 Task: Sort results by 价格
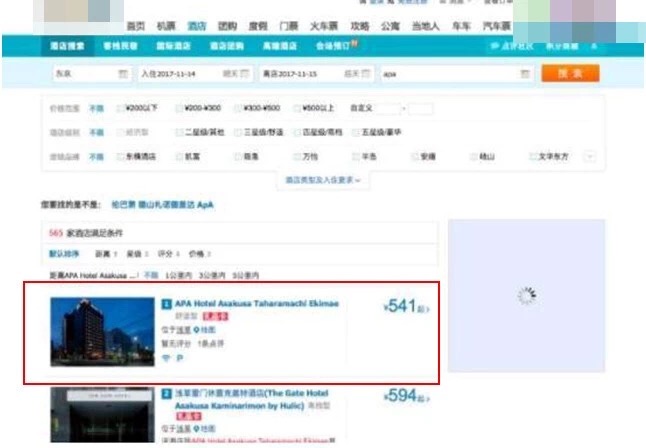tap(199, 254)
